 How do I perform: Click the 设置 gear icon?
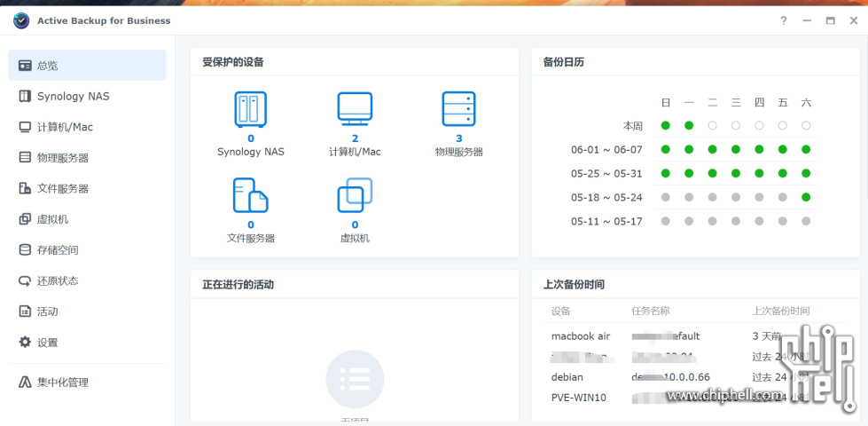point(25,343)
